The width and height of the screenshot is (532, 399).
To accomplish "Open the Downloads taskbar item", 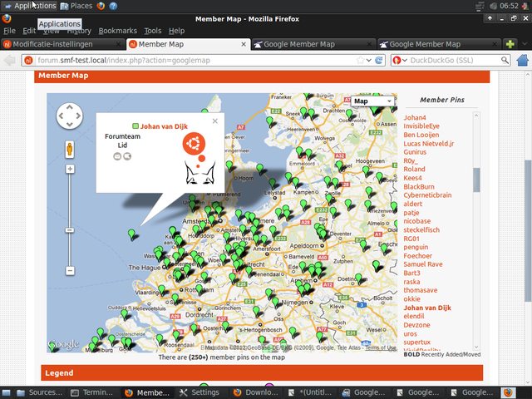I will coord(256,393).
